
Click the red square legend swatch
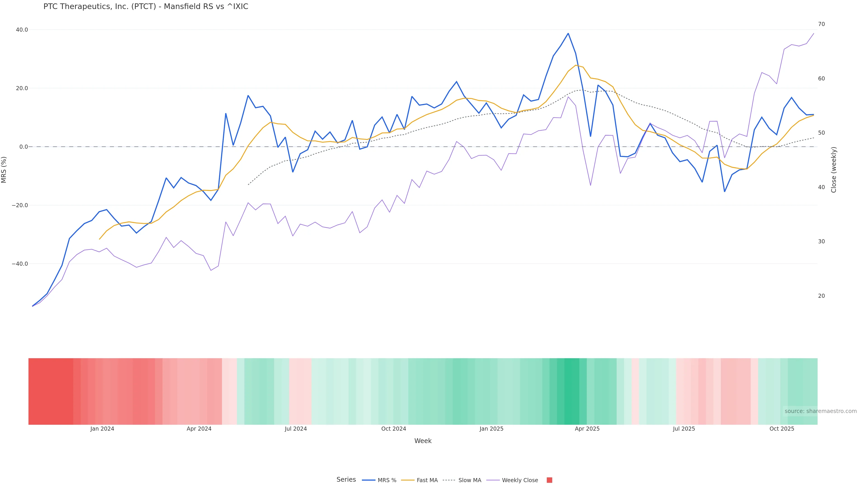pyautogui.click(x=549, y=480)
